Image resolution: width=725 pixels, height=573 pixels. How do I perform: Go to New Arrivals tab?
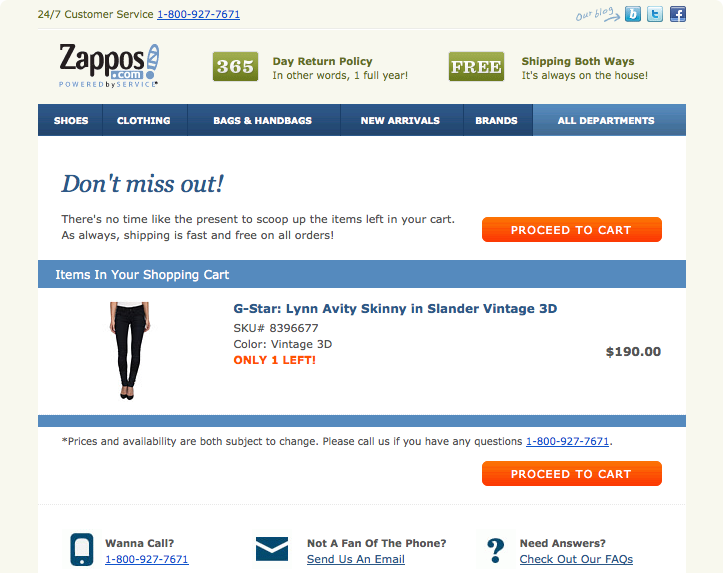[x=400, y=120]
